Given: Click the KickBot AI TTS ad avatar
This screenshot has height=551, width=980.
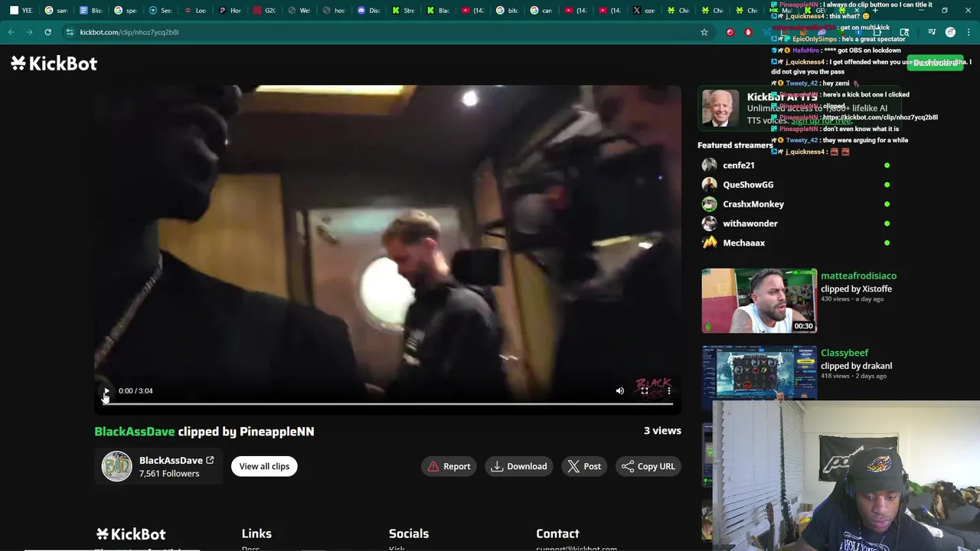Looking at the screenshot, I should coord(720,108).
